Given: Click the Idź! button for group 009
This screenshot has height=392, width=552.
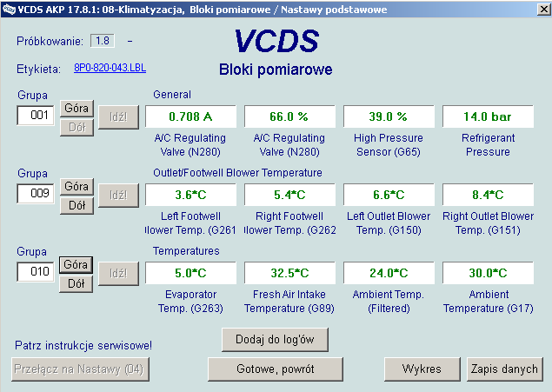Looking at the screenshot, I should (x=118, y=196).
